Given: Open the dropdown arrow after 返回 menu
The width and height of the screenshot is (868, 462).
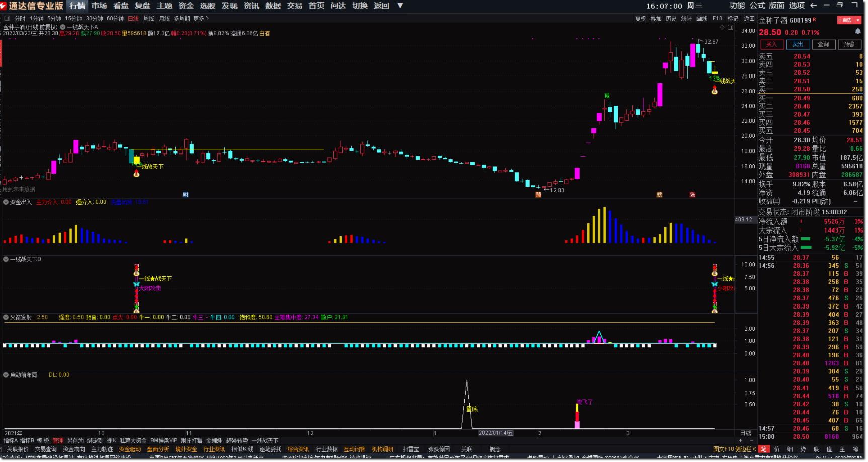Looking at the screenshot, I should pyautogui.click(x=400, y=6).
